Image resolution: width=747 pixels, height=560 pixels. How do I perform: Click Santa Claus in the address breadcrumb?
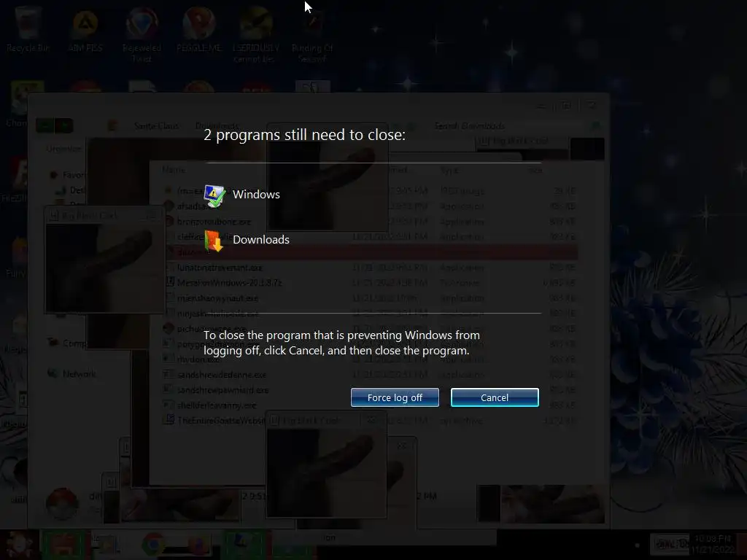point(156,125)
